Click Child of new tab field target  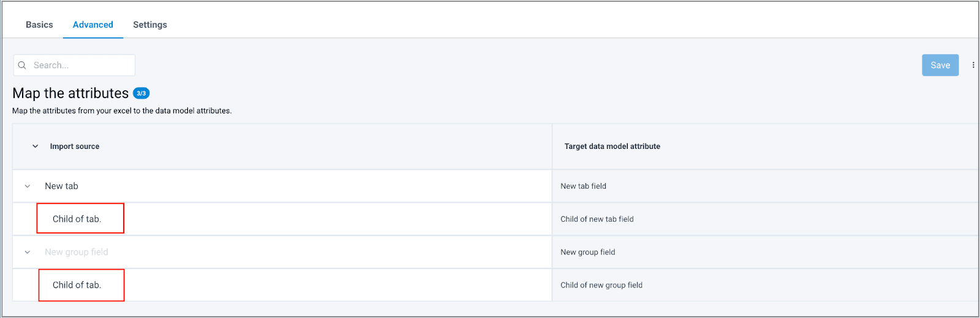point(597,219)
